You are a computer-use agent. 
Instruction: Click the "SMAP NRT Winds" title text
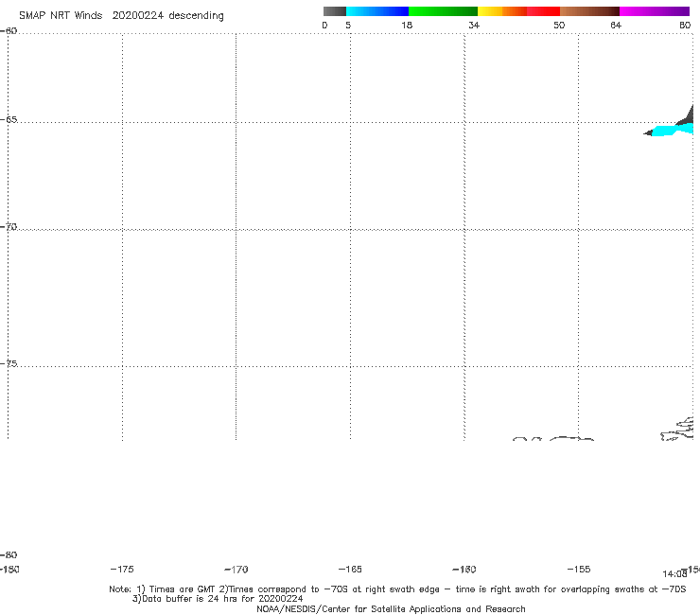click(61, 15)
